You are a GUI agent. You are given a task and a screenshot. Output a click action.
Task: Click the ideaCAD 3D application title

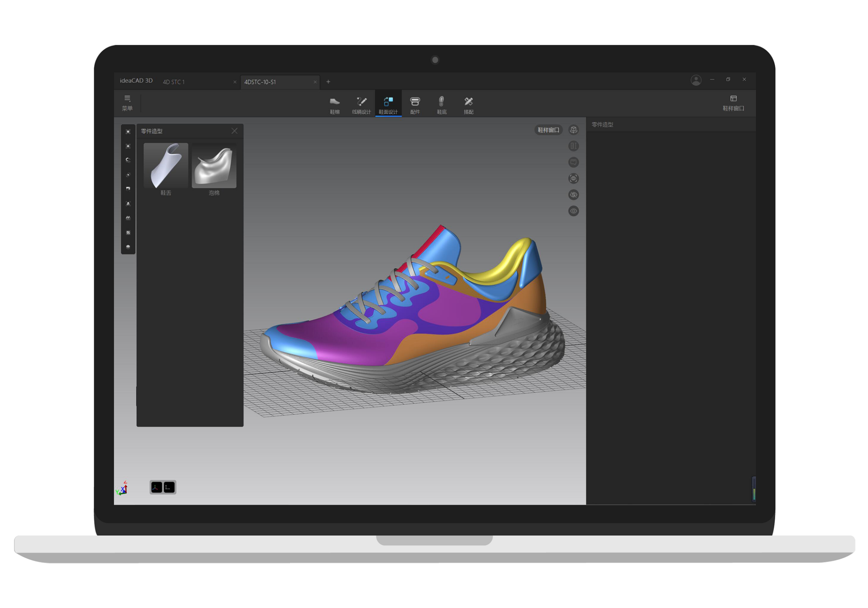(136, 81)
